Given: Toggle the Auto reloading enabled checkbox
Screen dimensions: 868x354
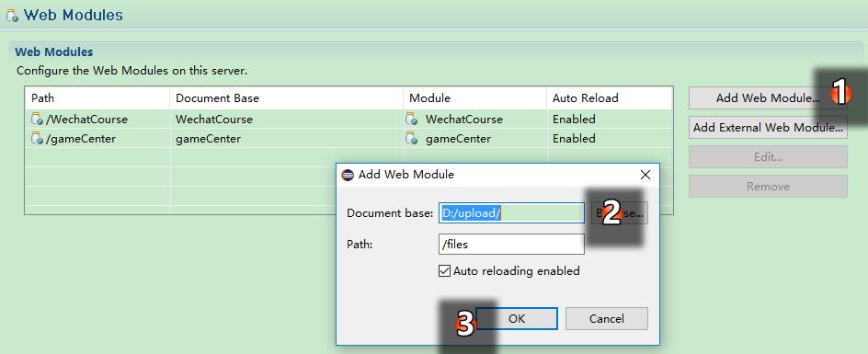Looking at the screenshot, I should tap(444, 271).
